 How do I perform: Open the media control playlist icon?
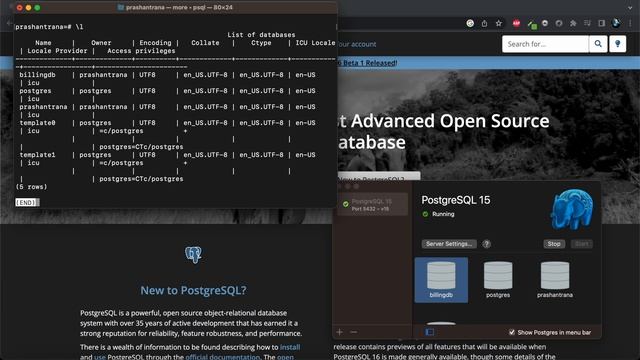pos(587,23)
